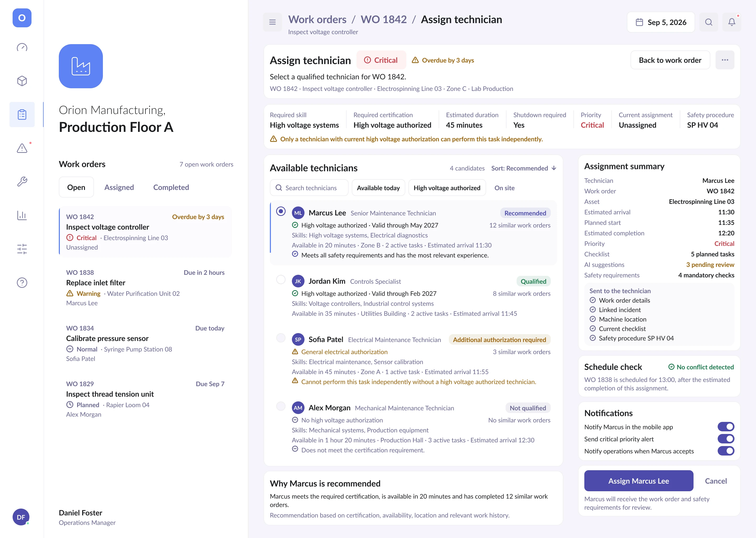Screen dimensions: 756x538
Task: Switch to the Open work orders tab
Action: click(76, 187)
